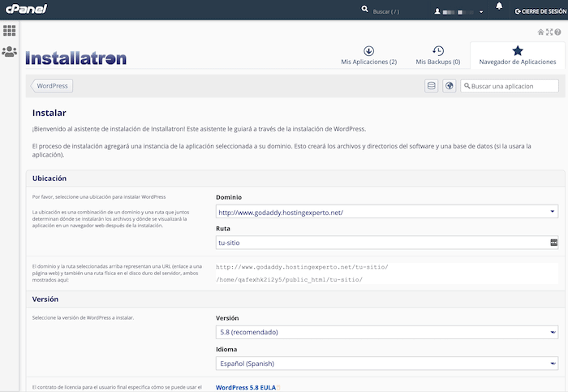Click the directory browse icon in Ruta field
The image size is (568, 392).
pos(554,243)
